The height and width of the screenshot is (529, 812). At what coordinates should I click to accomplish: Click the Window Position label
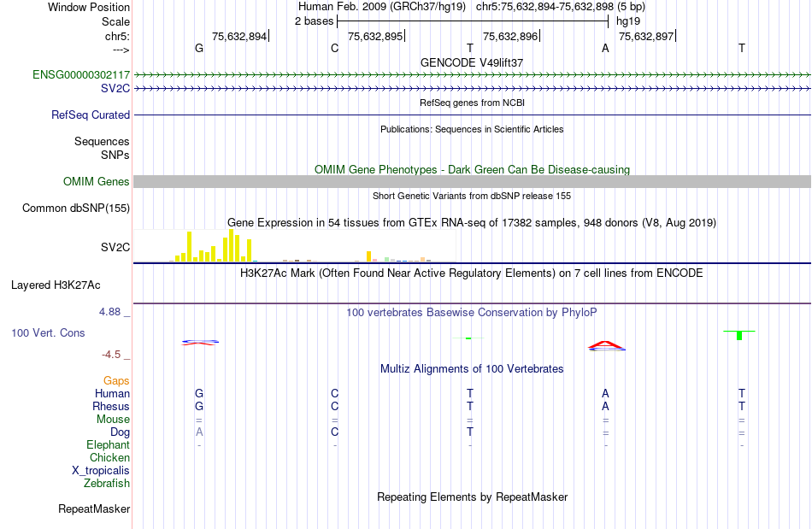pos(89,7)
